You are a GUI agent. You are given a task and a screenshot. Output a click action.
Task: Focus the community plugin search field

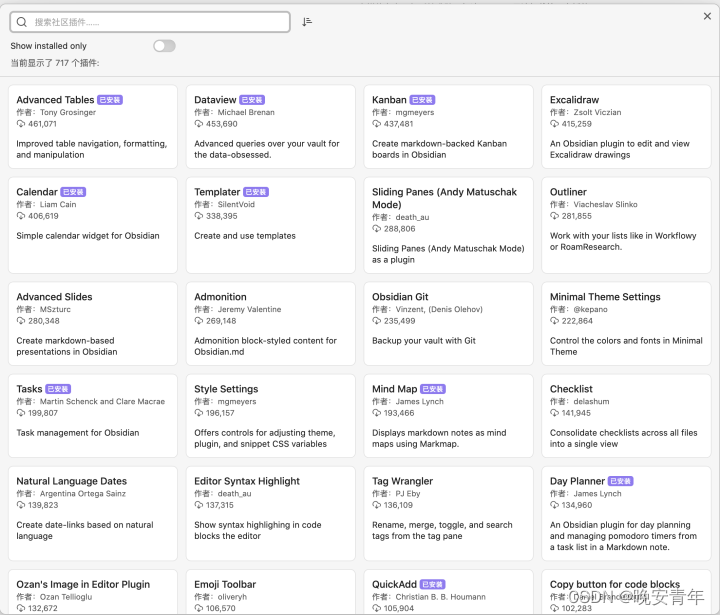[150, 22]
